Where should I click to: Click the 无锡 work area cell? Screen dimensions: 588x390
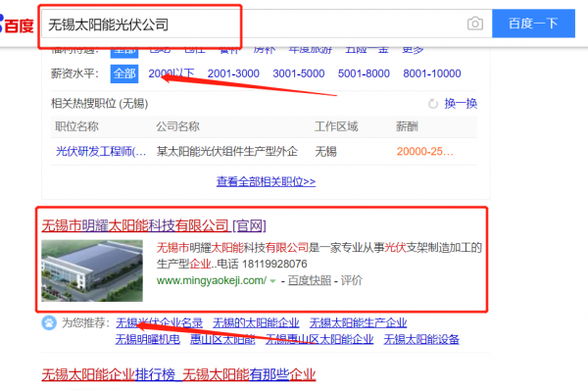pos(325,152)
